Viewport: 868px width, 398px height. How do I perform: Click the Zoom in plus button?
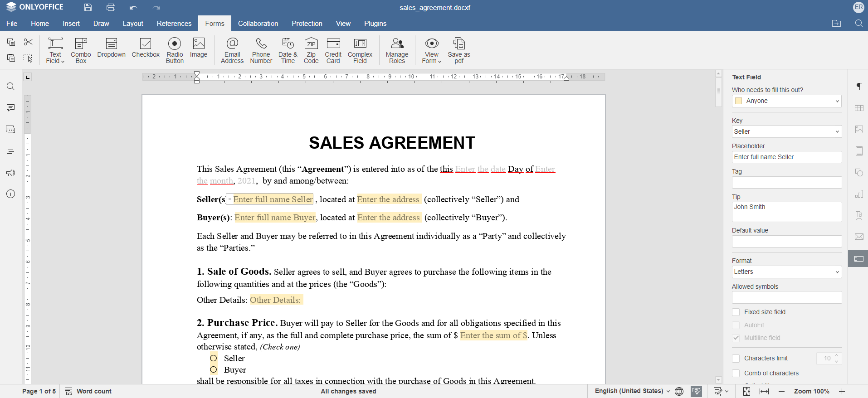point(842,391)
